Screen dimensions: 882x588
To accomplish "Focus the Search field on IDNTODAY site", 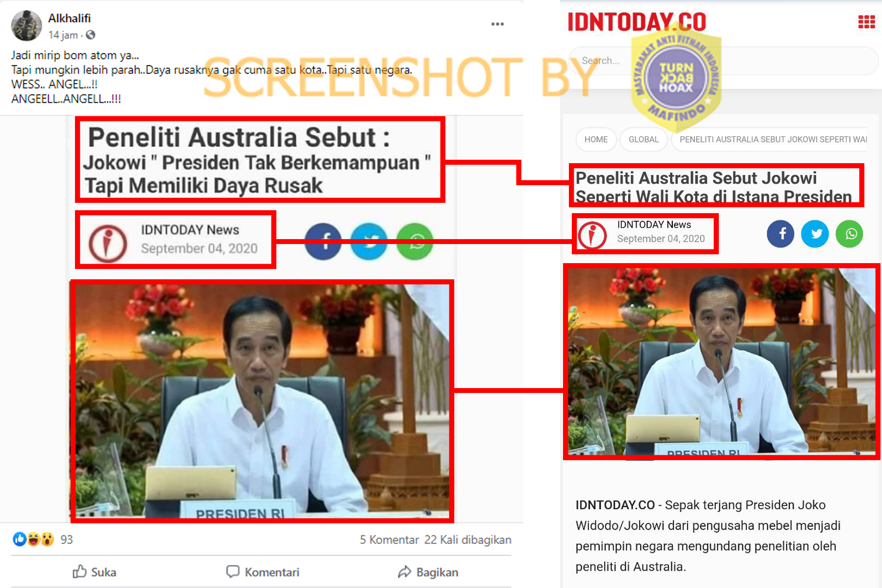I will (724, 61).
